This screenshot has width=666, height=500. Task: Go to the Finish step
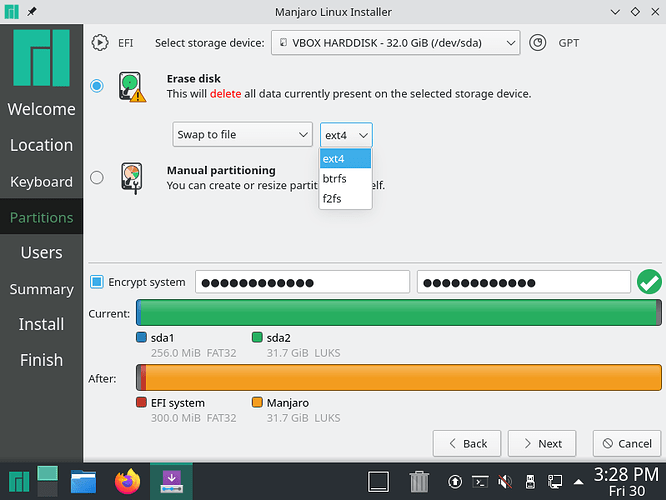point(41,360)
